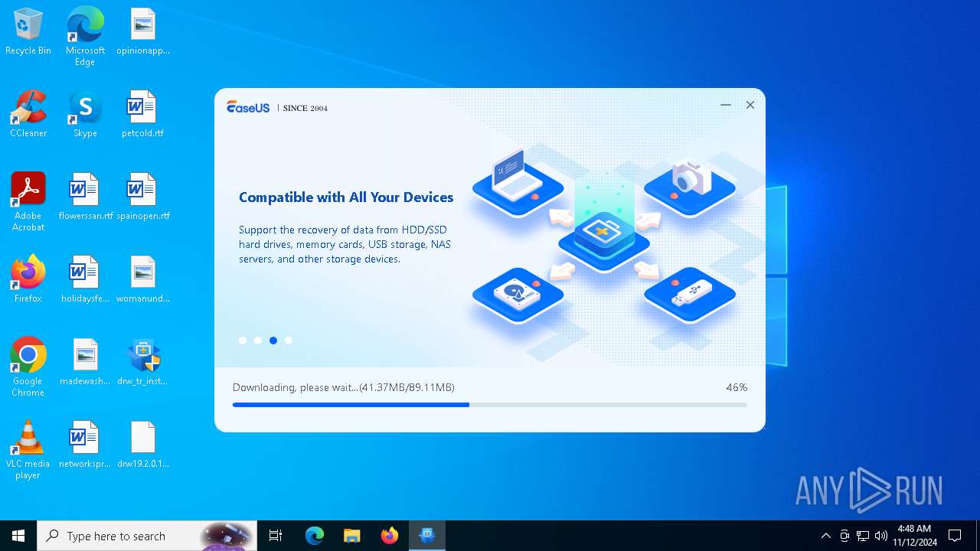The width and height of the screenshot is (980, 551).
Task: Open Firefox from the taskbar
Action: pos(390,536)
